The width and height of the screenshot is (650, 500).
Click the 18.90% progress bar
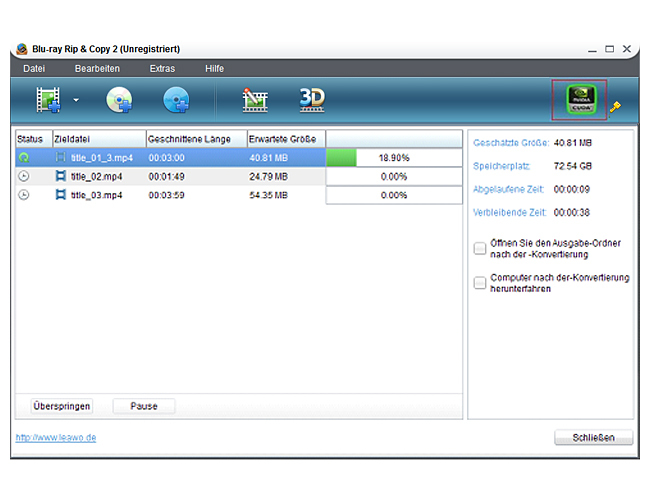click(394, 158)
